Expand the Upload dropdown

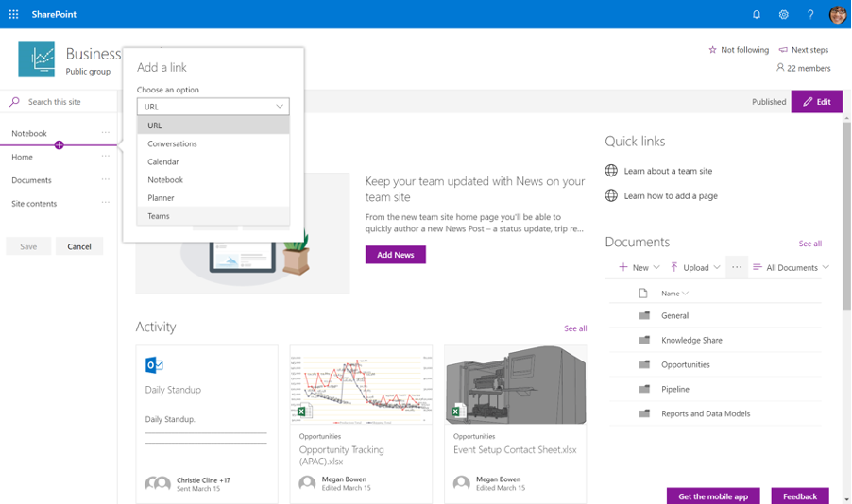(717, 267)
